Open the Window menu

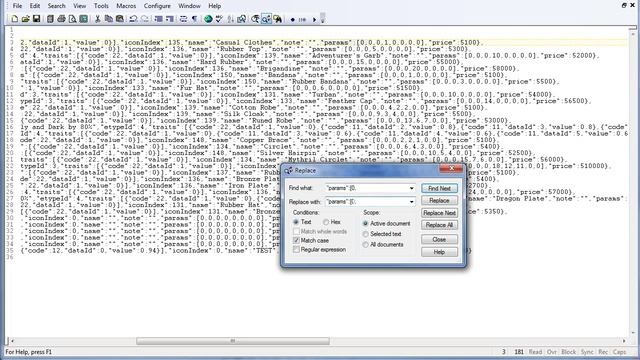point(189,6)
